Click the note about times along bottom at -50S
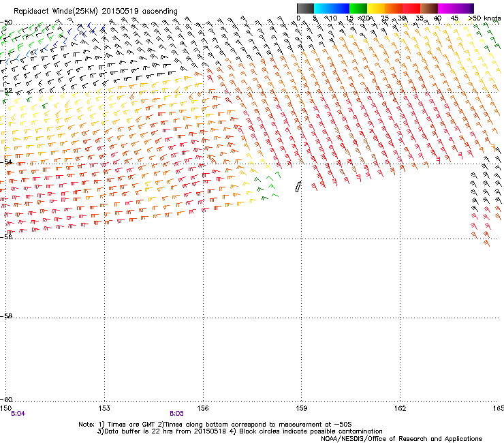The width and height of the screenshot is (504, 443). coord(256,425)
